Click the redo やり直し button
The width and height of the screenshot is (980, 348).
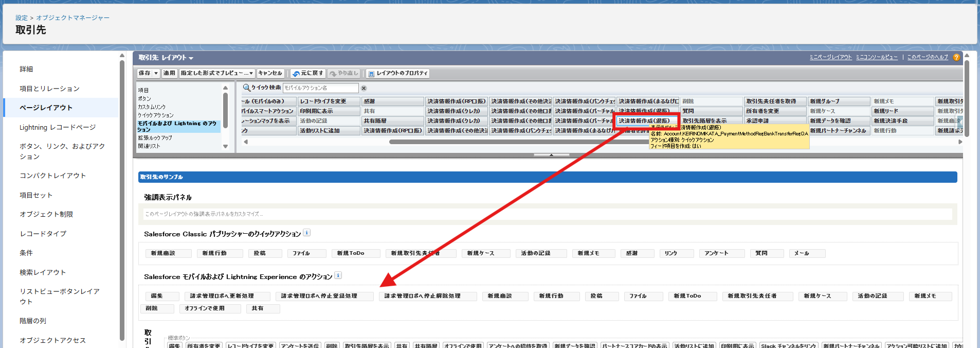tap(344, 74)
